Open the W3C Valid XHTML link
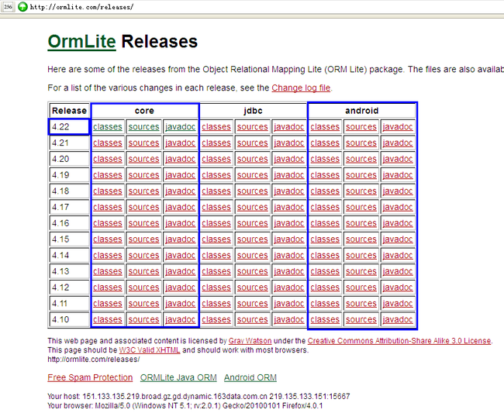The width and height of the screenshot is (504, 420). coord(150,350)
